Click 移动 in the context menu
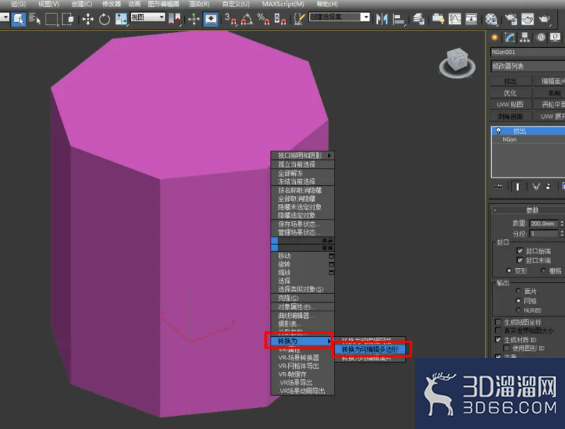565x429 pixels. click(284, 256)
